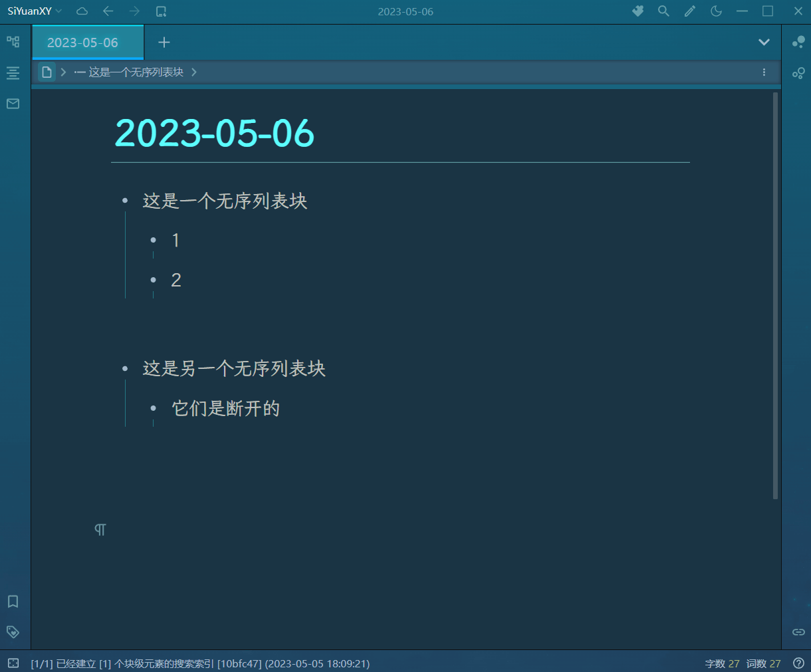Toggle edit mode pencil icon
The image size is (811, 672).
click(x=690, y=11)
